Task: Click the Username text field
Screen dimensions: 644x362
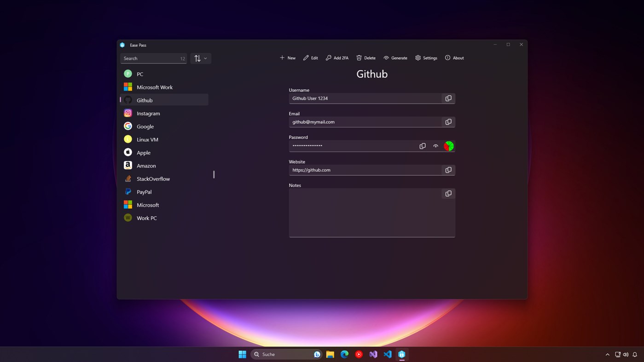Action: (x=365, y=98)
